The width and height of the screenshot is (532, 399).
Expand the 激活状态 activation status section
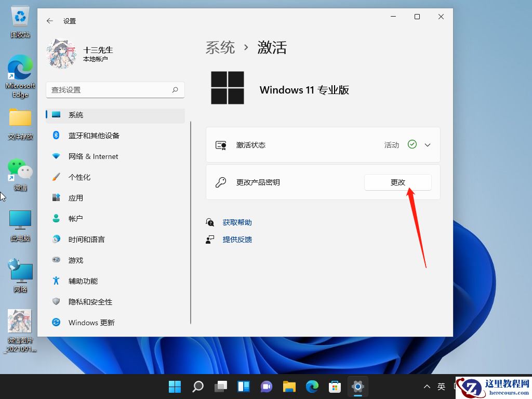(x=427, y=145)
